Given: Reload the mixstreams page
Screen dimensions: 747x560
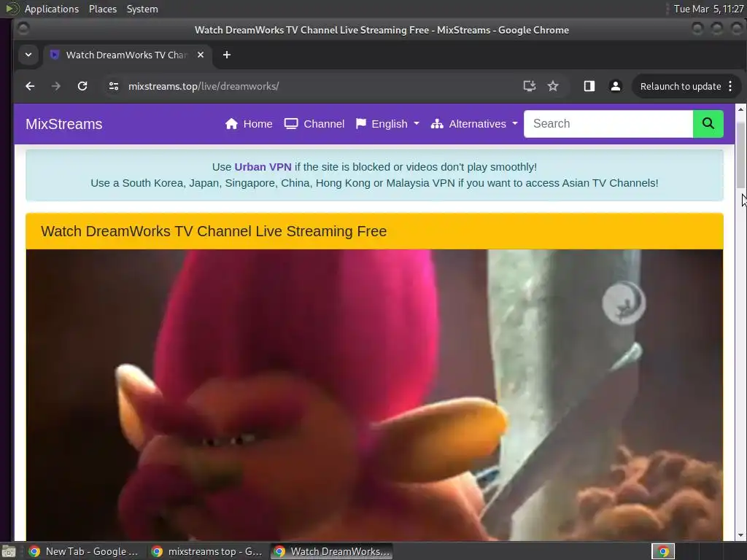Looking at the screenshot, I should [82, 86].
